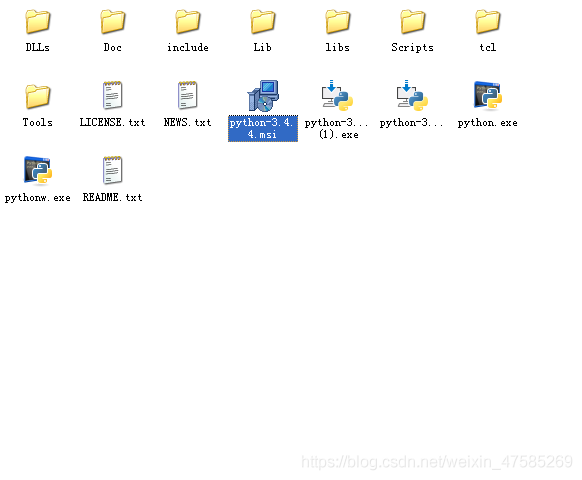582x480 pixels.
Task: Select the python-3... installer icon without (1)
Action: [412, 95]
